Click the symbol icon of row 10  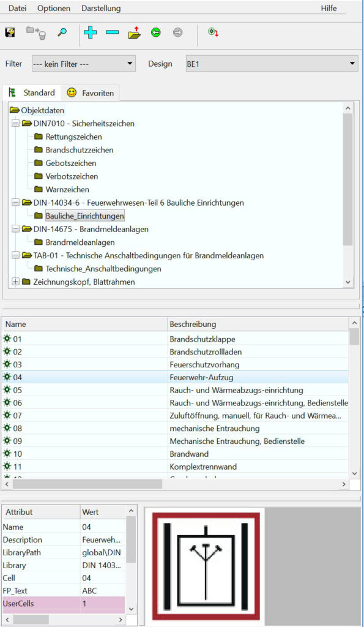point(7,454)
